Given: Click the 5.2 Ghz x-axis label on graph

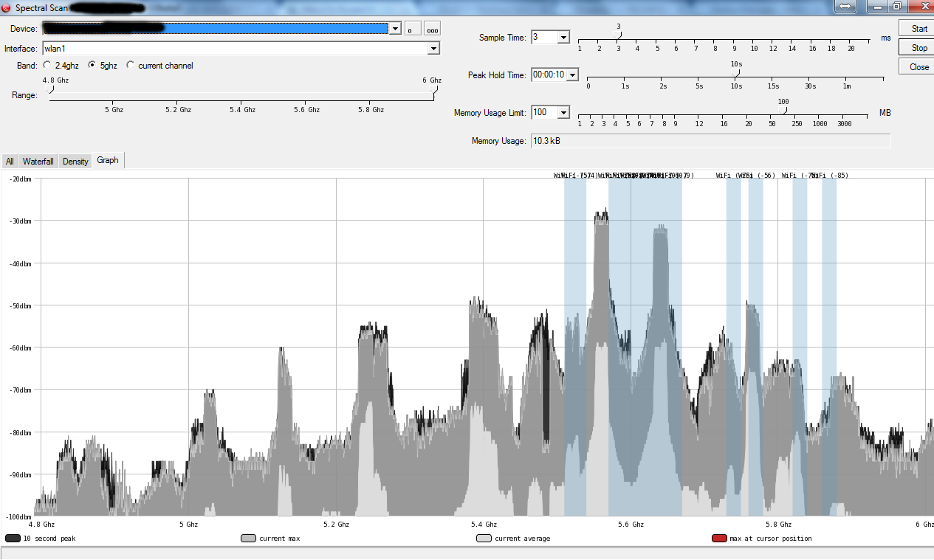Looking at the screenshot, I should 336,525.
